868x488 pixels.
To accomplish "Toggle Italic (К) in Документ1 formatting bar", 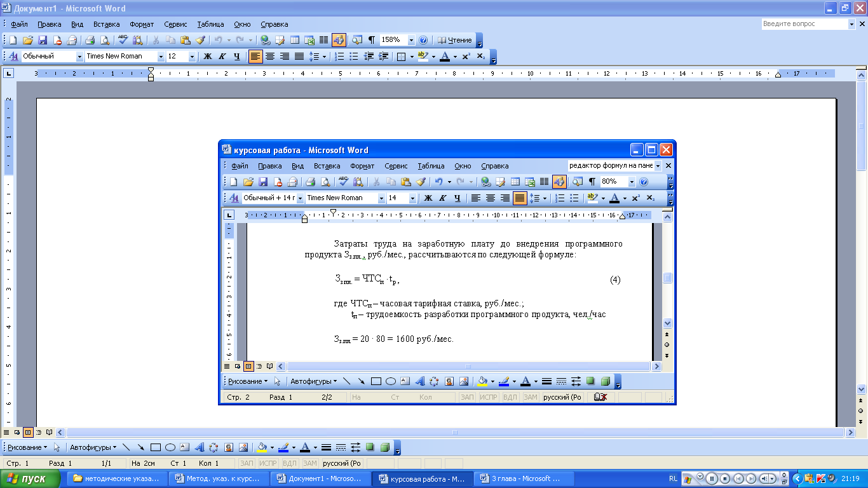I will [222, 57].
